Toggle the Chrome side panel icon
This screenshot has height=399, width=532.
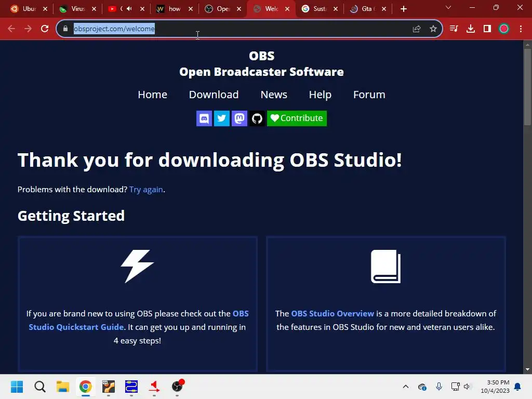coord(487,29)
